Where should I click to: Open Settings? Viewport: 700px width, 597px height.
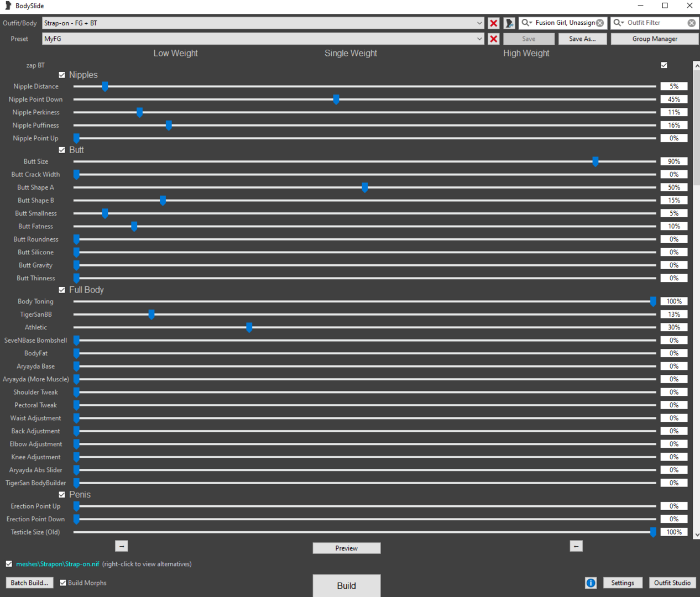[x=623, y=583]
